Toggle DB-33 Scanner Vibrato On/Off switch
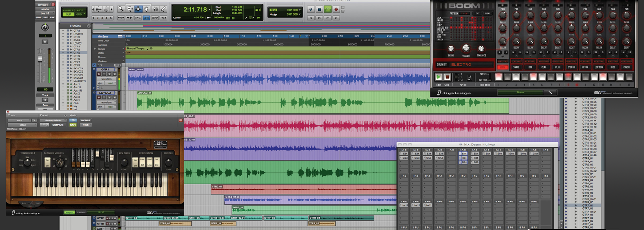Screen dimensions: 644x230 (47, 161)
